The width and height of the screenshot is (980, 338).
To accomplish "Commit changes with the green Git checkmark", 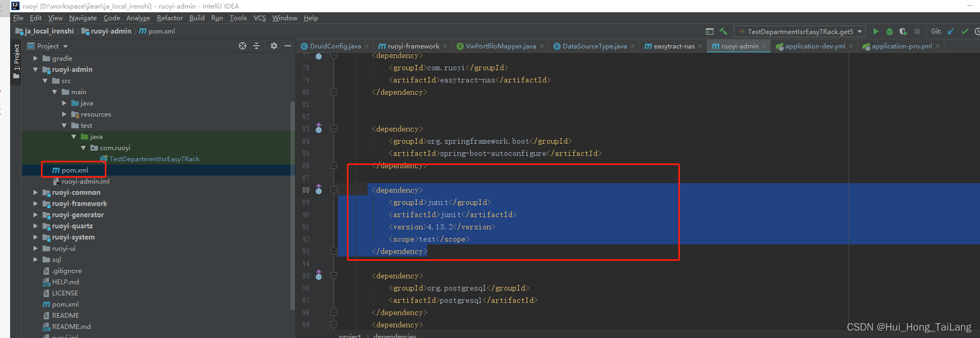I will point(965,31).
